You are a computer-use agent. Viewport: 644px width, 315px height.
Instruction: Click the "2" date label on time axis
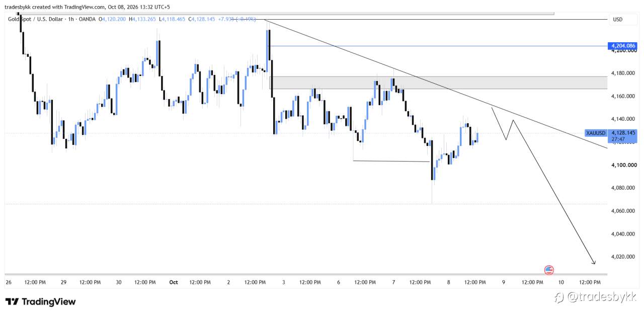click(x=228, y=282)
